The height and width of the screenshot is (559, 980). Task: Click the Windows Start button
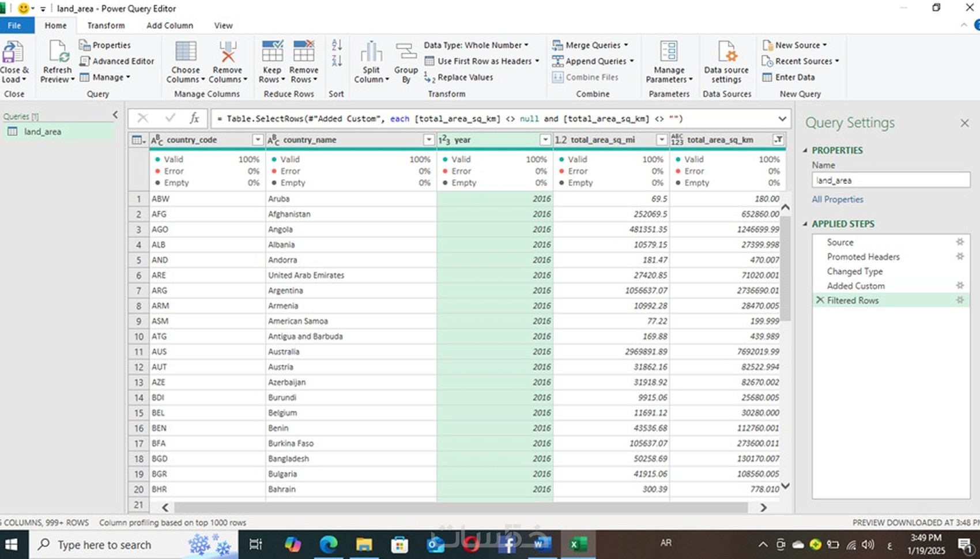point(12,545)
